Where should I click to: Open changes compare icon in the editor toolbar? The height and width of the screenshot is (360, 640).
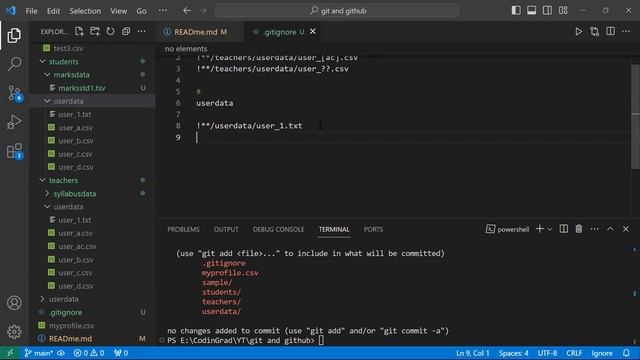point(594,31)
